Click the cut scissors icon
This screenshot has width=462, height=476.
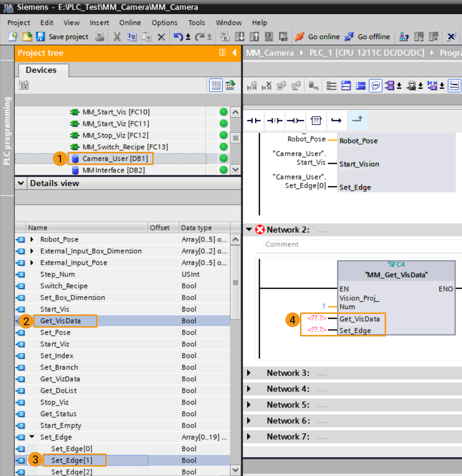tap(117, 37)
